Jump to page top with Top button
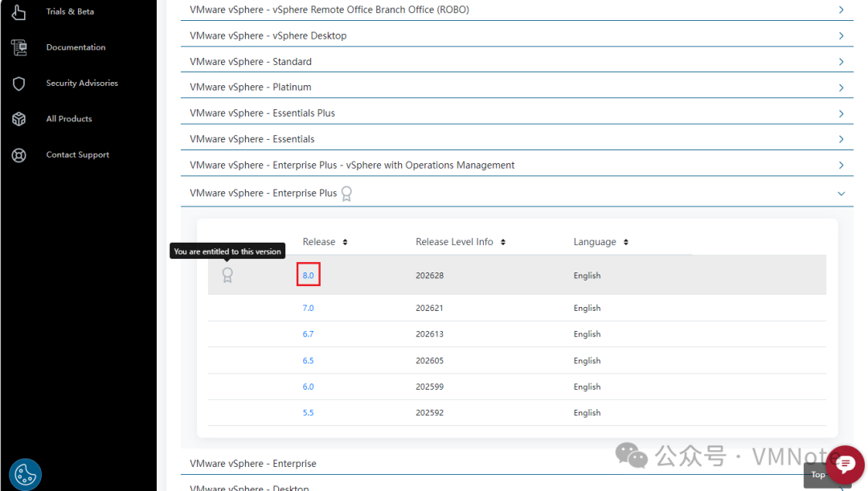Viewport: 868px width, 491px height. click(x=817, y=475)
